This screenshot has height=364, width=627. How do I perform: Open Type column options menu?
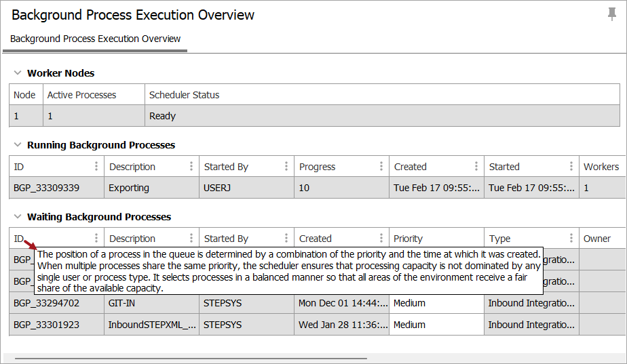click(x=571, y=239)
